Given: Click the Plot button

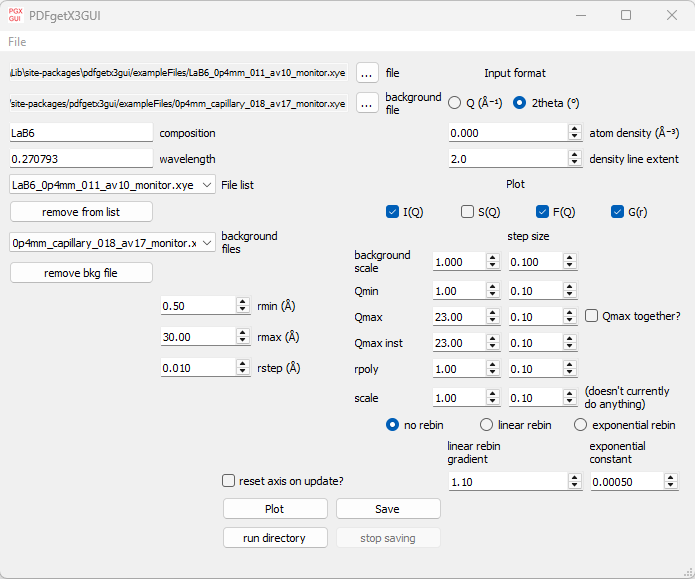Looking at the screenshot, I should pyautogui.click(x=274, y=509).
